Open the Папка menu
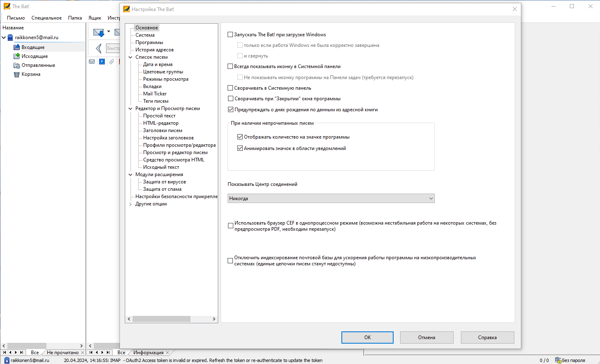This screenshot has width=600, height=364. 75,18
